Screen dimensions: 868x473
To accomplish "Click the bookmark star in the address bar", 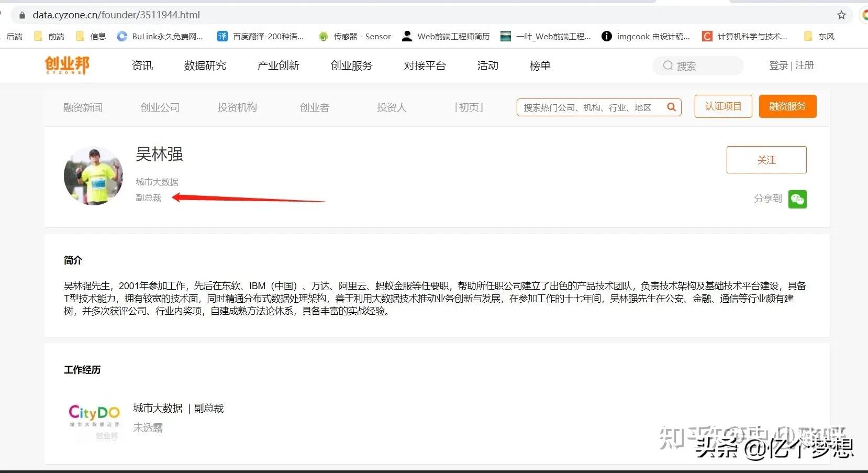I will pyautogui.click(x=841, y=15).
